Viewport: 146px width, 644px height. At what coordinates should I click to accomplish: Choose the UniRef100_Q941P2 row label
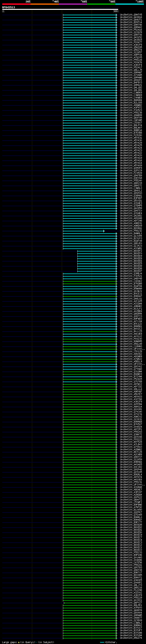click(x=131, y=80)
